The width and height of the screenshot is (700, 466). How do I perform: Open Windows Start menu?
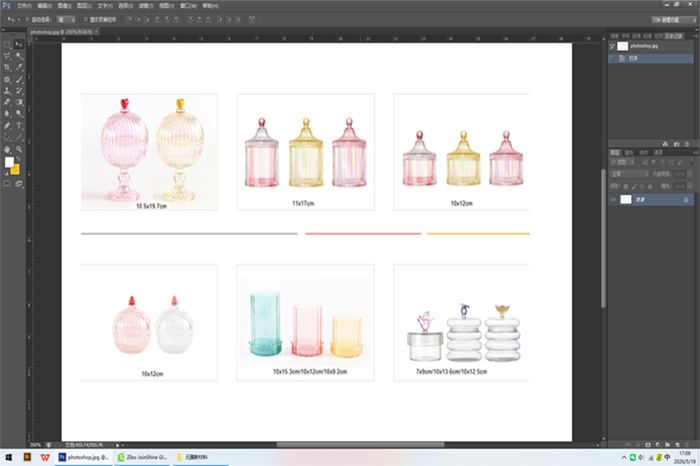coord(8,457)
